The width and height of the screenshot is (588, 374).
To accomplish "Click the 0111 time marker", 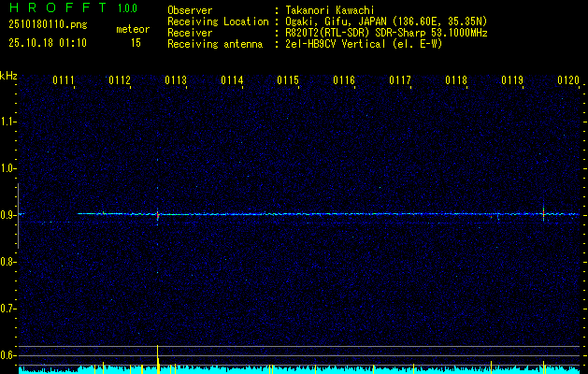I will [x=63, y=80].
